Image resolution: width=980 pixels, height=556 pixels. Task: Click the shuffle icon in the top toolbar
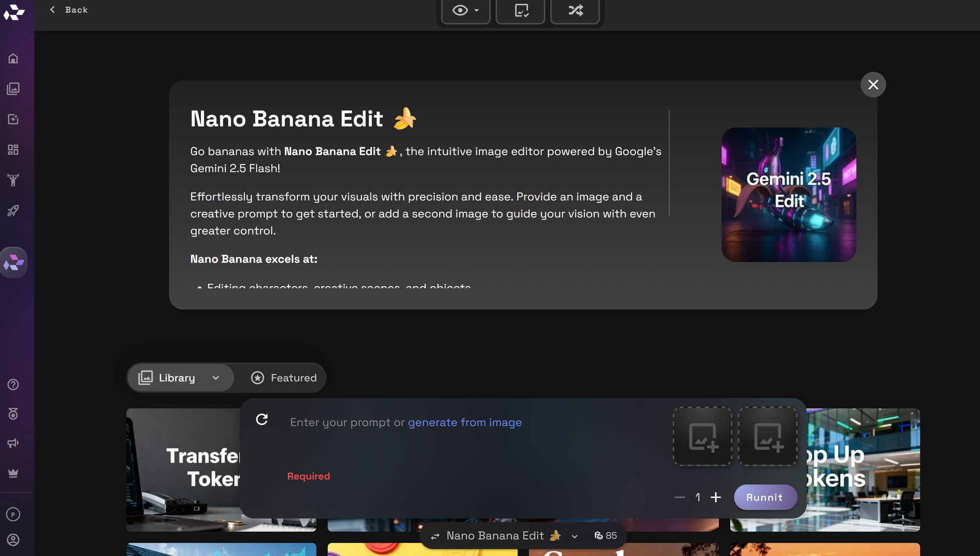coord(575,10)
